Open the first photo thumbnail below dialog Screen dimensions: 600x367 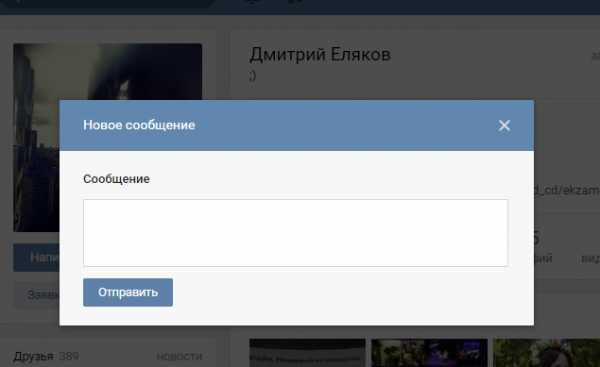click(307, 353)
